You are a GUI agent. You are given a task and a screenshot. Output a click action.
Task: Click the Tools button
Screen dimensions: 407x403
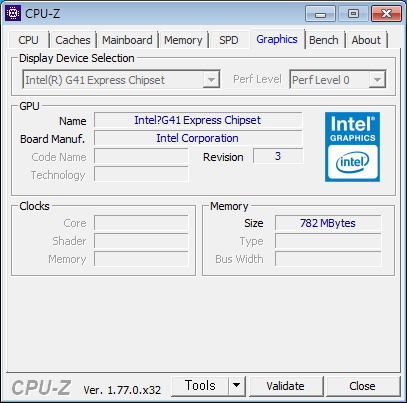click(x=200, y=386)
